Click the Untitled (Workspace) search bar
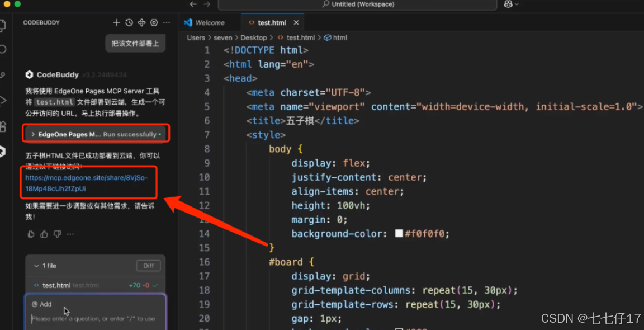Image resolution: width=644 pixels, height=330 pixels. coord(357,4)
